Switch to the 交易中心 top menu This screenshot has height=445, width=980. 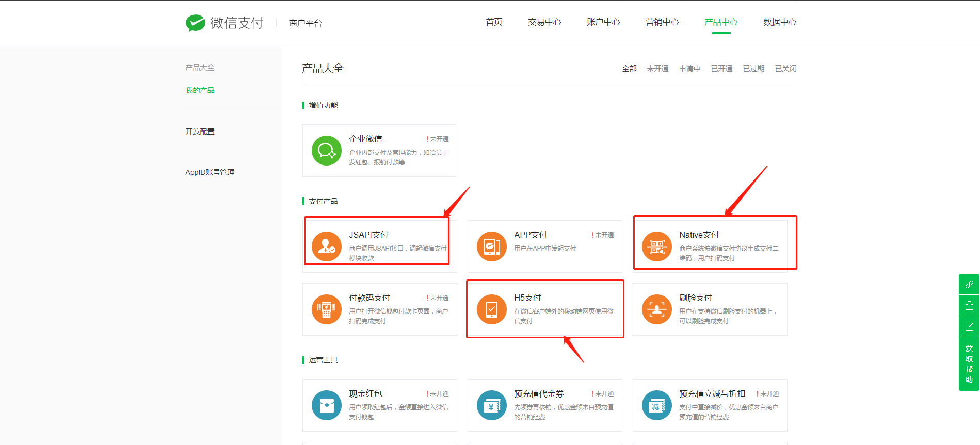pos(544,22)
